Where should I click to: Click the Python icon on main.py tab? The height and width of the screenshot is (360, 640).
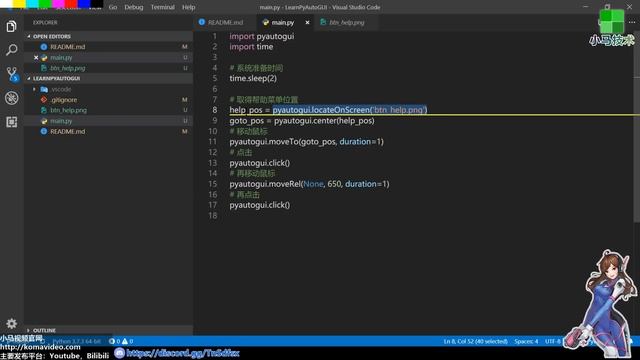[266, 22]
